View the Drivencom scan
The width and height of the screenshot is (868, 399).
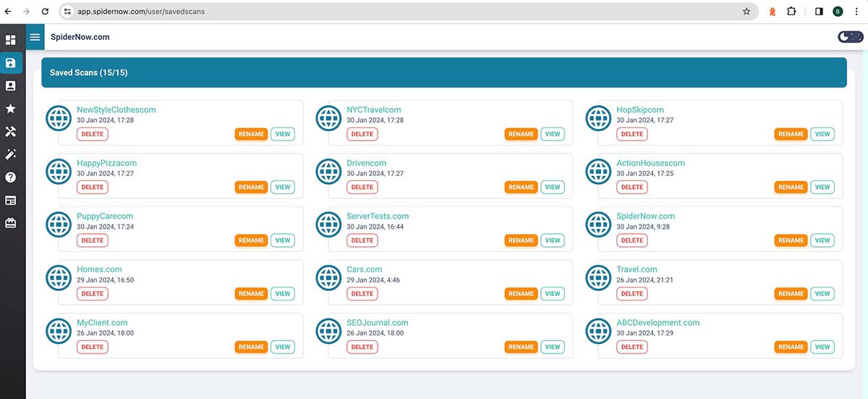click(x=553, y=187)
